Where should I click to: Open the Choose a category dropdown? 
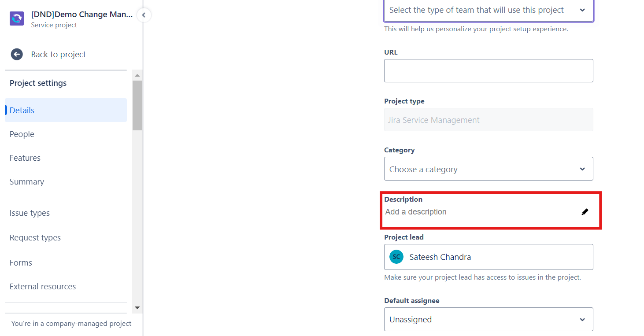[488, 169]
